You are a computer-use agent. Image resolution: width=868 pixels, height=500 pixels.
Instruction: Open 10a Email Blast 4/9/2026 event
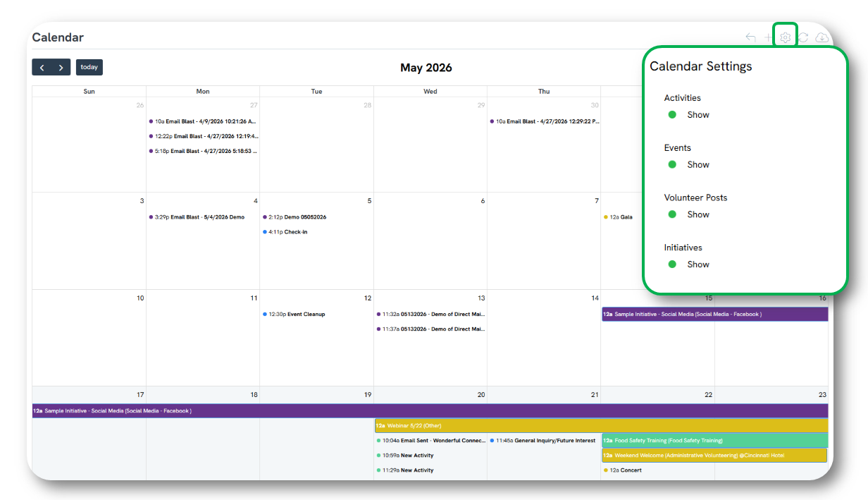point(203,121)
